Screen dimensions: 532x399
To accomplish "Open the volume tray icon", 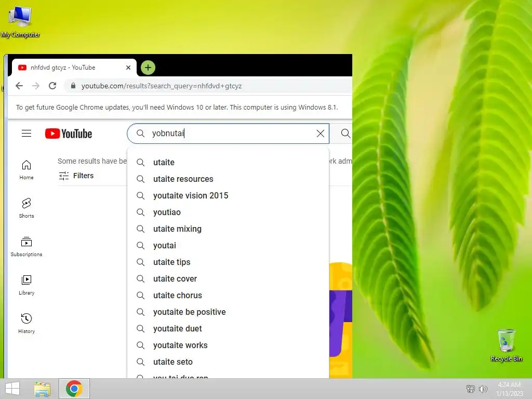I will 483,389.
